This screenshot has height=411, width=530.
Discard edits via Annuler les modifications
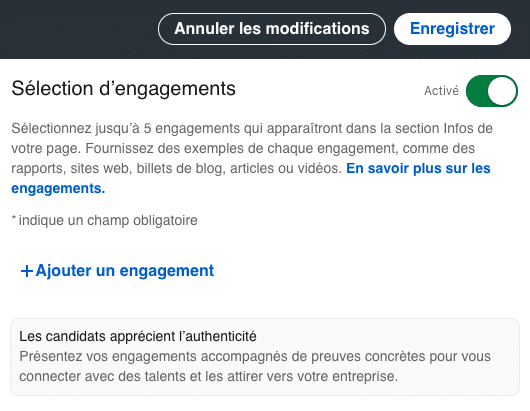pos(272,29)
